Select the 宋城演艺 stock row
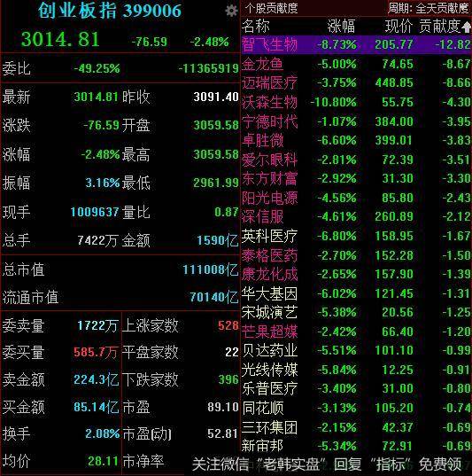Image resolution: width=472 pixels, height=476 pixels. coord(356,312)
